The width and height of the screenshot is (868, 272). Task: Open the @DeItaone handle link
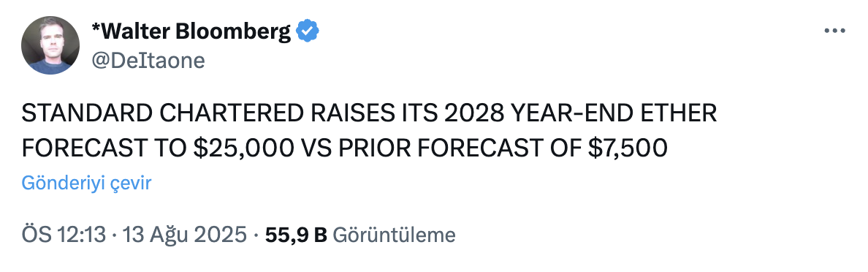[148, 61]
